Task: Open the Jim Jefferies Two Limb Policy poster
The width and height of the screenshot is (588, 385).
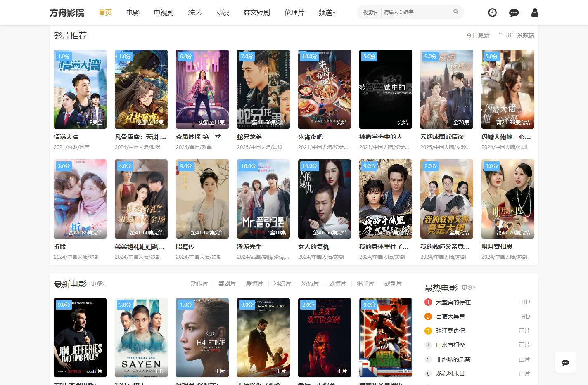Action: tap(80, 338)
